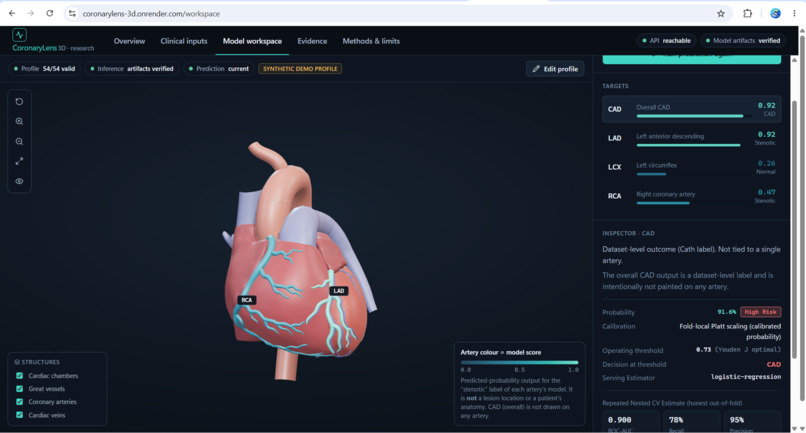The image size is (806, 433).
Task: Select the LCX left circumflex target
Action: (x=691, y=167)
